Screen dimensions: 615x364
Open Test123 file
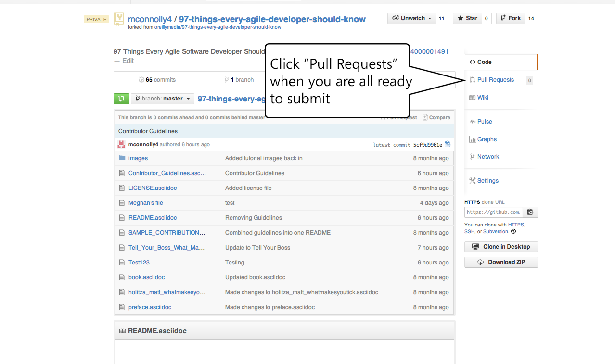tap(139, 263)
